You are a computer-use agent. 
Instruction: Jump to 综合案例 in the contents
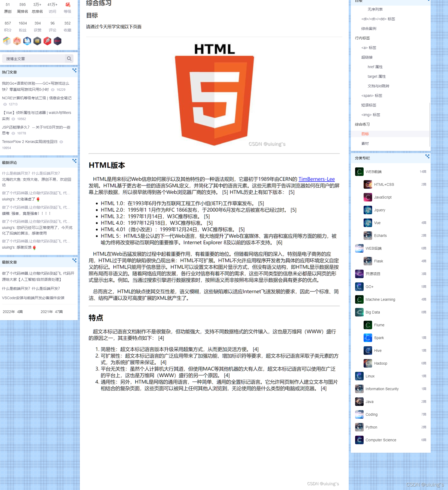click(x=369, y=28)
